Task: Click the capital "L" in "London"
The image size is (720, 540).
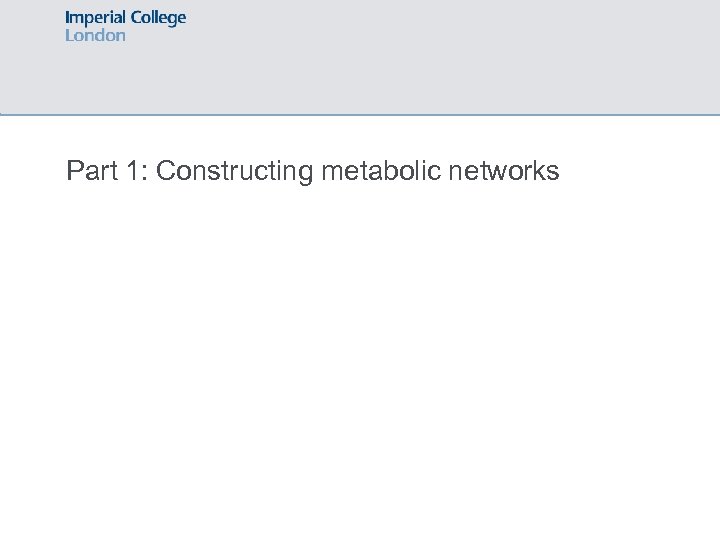Action: point(69,35)
